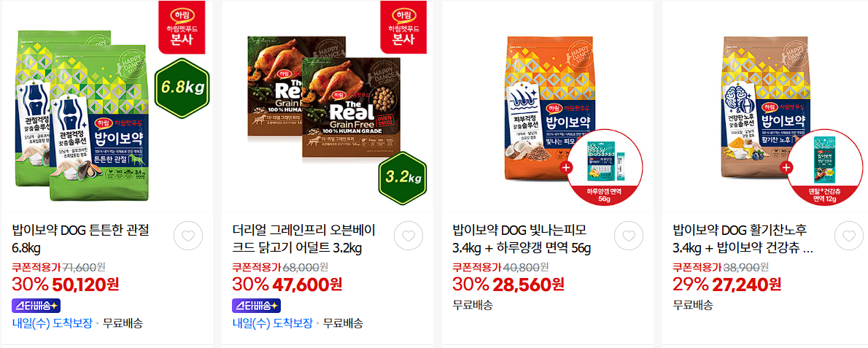The width and height of the screenshot is (868, 348).
Task: Click the 6.8kg hexagon weight badge
Action: (x=183, y=87)
